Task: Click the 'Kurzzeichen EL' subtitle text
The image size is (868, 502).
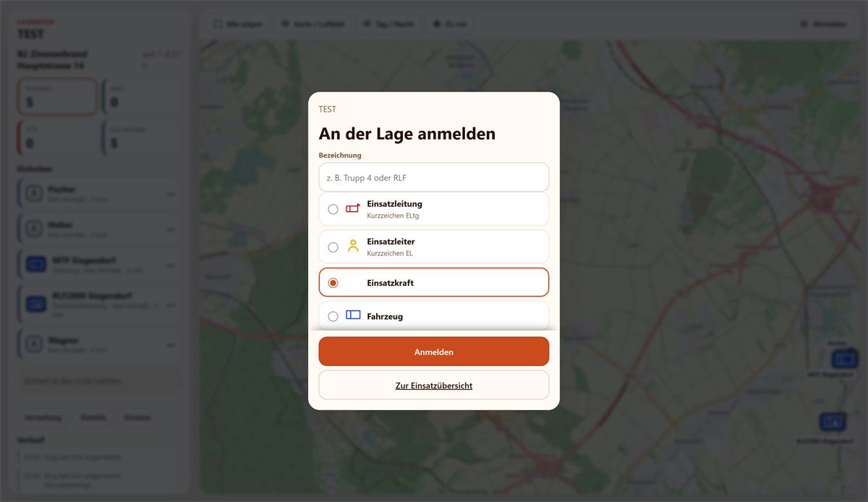Action: click(390, 253)
